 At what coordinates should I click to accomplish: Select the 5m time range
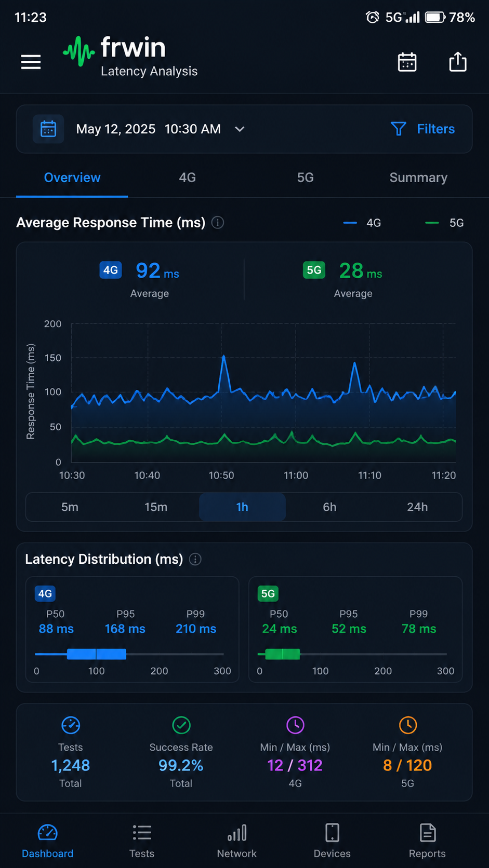[x=70, y=507]
